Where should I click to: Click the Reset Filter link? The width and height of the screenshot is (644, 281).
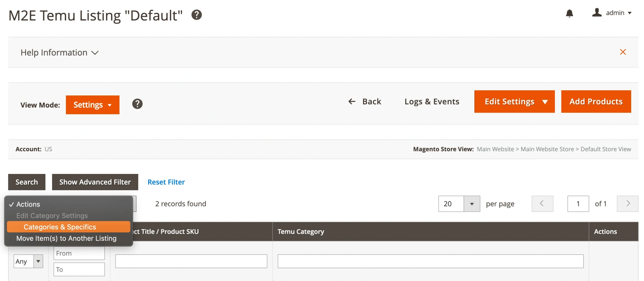[166, 182]
